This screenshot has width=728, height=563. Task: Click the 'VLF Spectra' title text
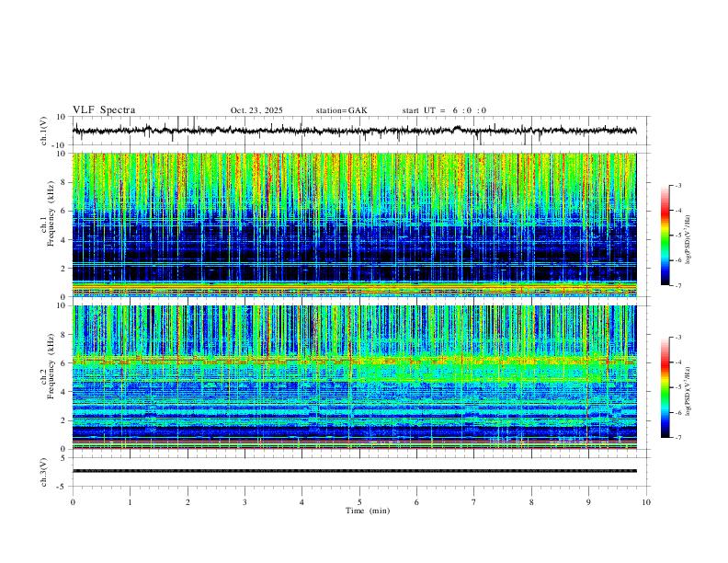pos(104,110)
